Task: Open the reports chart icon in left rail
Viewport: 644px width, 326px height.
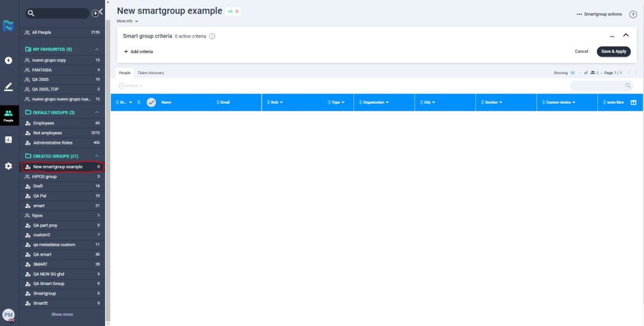Action: [9, 139]
